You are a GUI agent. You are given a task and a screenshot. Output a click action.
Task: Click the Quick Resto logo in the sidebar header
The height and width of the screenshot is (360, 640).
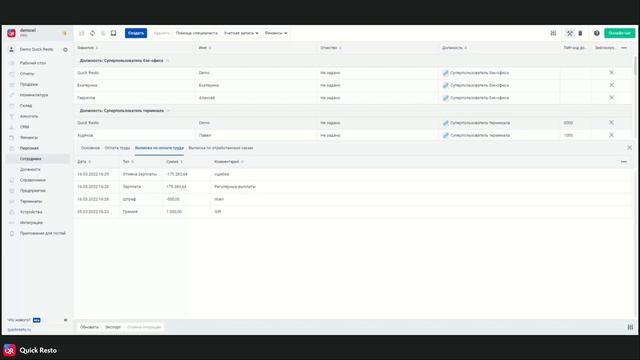pyautogui.click(x=11, y=33)
